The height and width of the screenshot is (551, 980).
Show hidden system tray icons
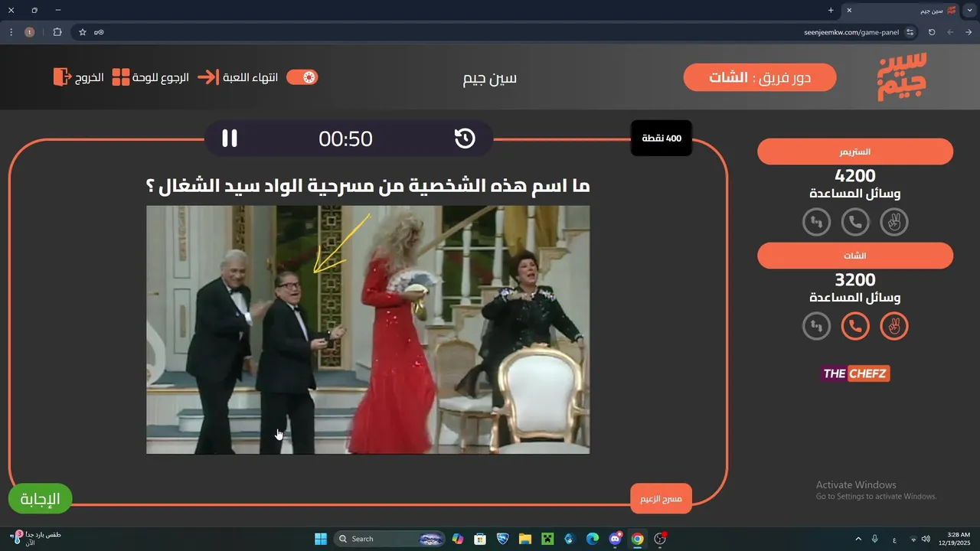click(857, 539)
